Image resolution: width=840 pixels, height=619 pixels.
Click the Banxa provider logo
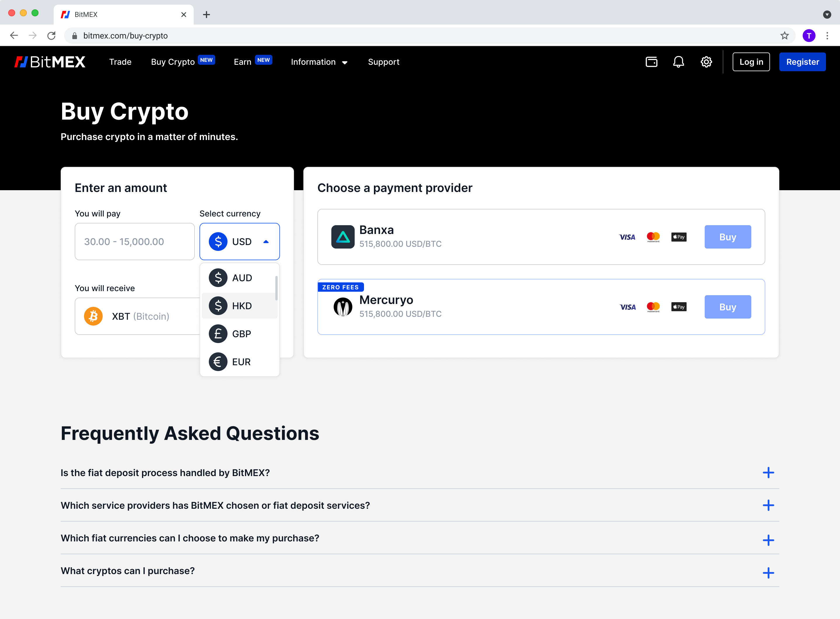tap(343, 237)
